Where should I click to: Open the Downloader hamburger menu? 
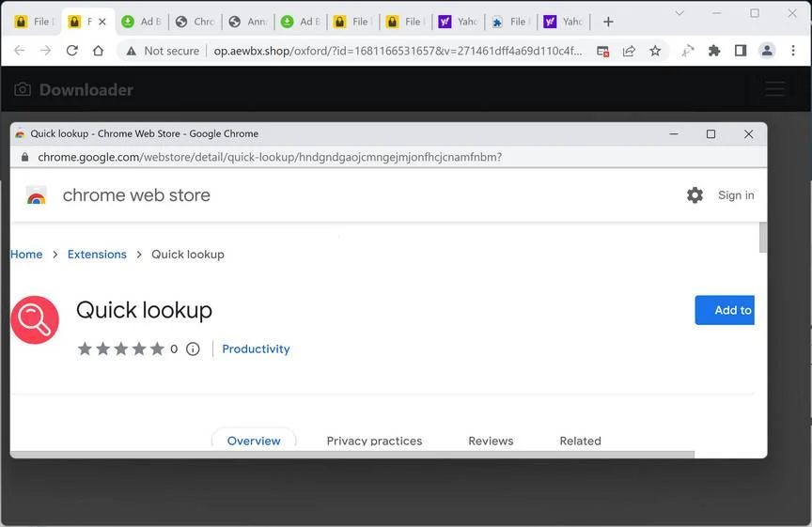(774, 89)
